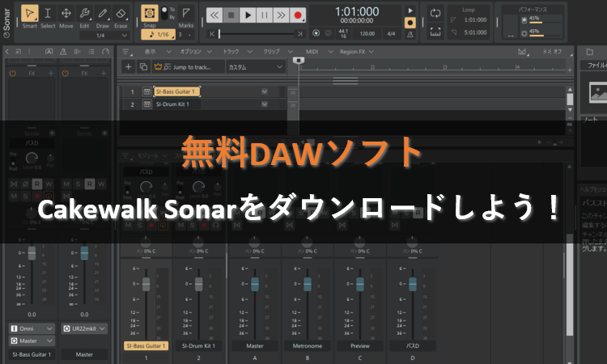607x364 pixels.
Task: Show the inspector ProChannel dial icon
Action: [x=106, y=51]
